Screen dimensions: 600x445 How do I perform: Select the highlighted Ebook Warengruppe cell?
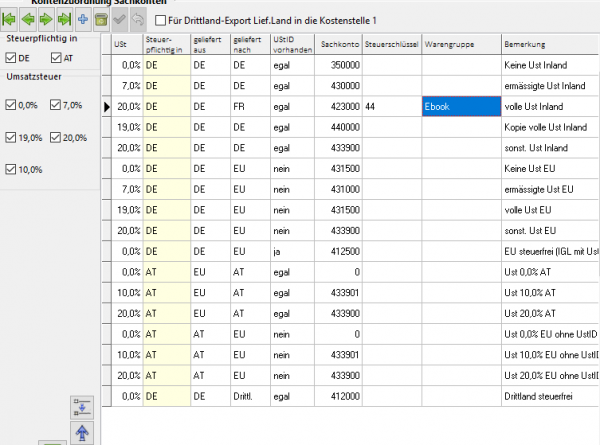coord(460,106)
